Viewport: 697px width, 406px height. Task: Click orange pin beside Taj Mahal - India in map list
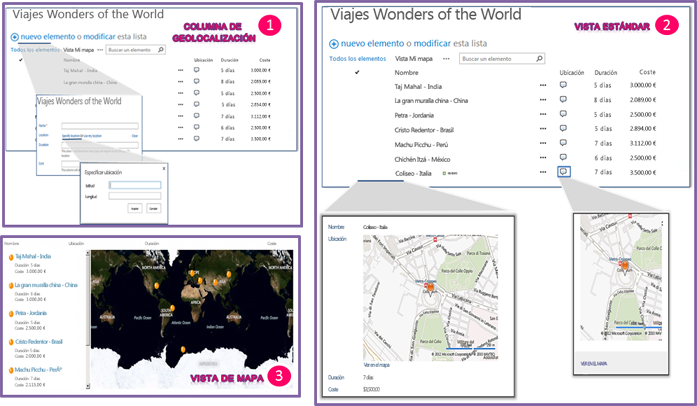point(11,257)
